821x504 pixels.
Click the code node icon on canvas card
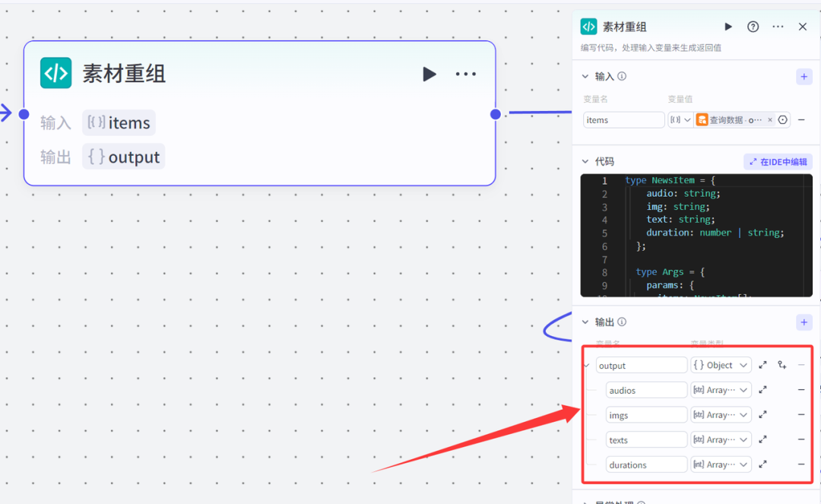(x=56, y=73)
